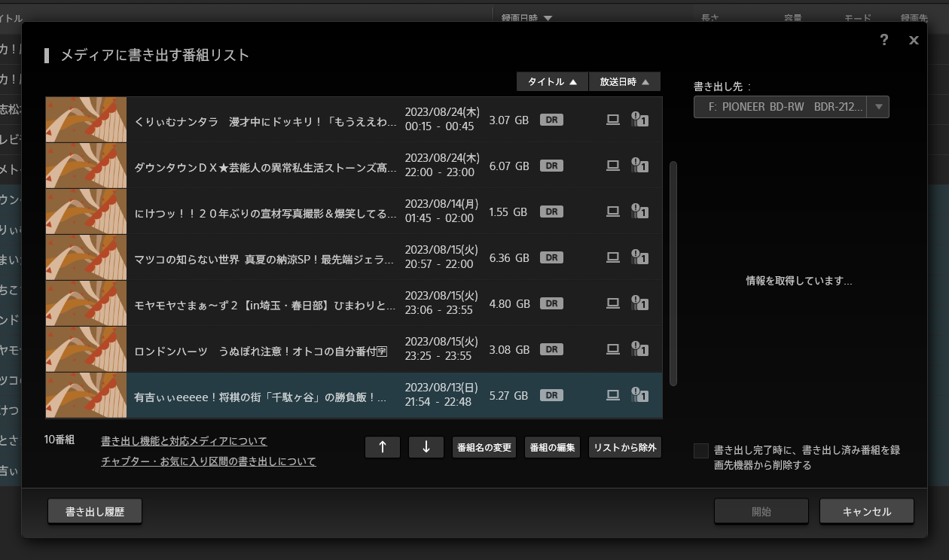This screenshot has width=949, height=560.
Task: Enable delete after export completion checkbox
Action: [701, 451]
